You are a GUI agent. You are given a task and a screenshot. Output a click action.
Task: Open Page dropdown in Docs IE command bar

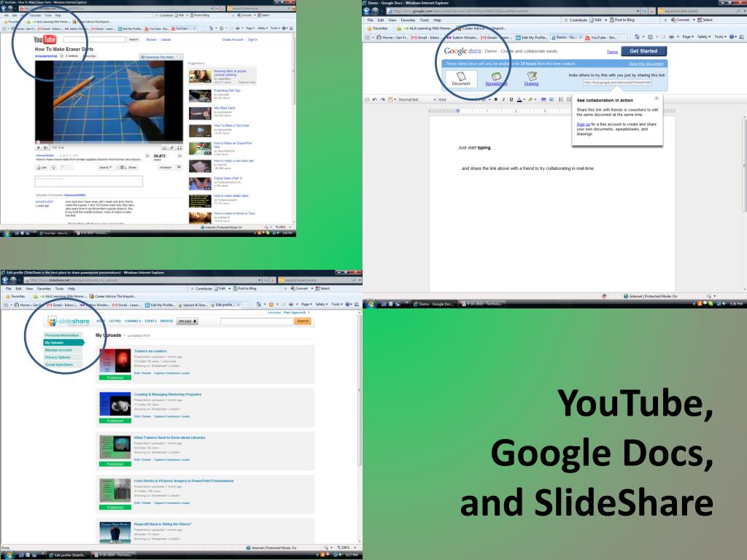[687, 36]
